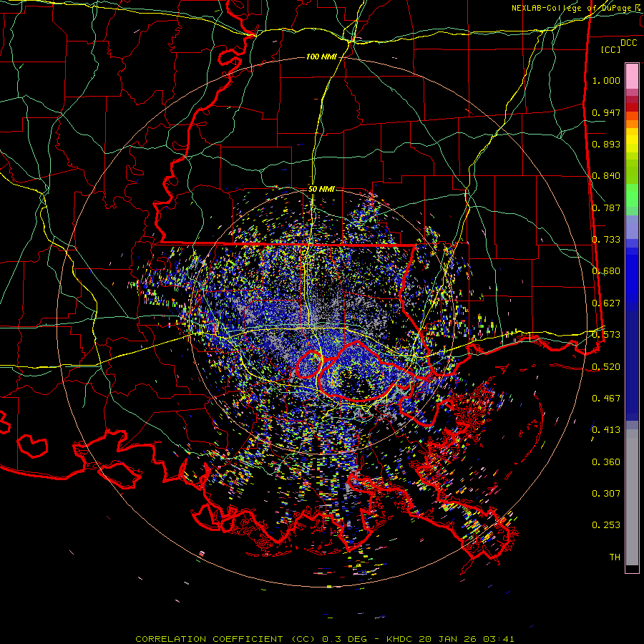Select the 1.000 color scale value
The height and width of the screenshot is (644, 644).
(x=606, y=80)
